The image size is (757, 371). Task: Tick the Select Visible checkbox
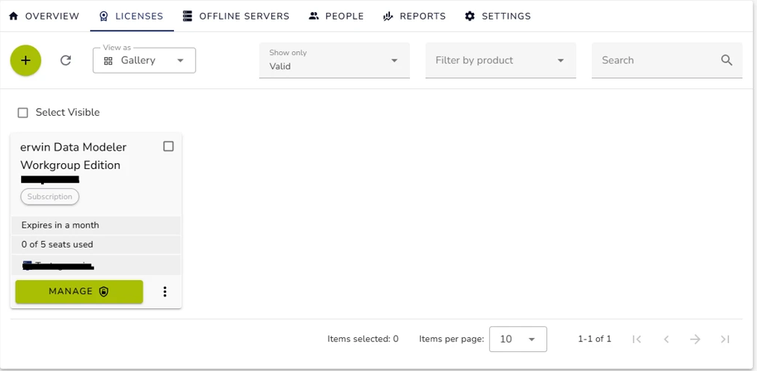(23, 113)
